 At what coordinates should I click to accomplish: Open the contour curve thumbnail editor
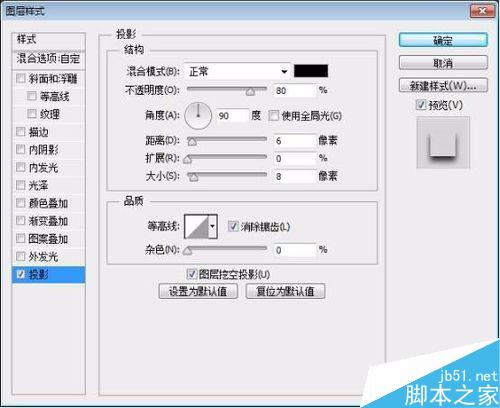click(x=197, y=227)
